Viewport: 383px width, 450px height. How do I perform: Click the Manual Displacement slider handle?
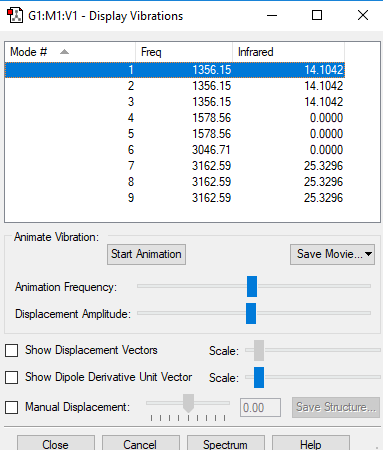188,403
